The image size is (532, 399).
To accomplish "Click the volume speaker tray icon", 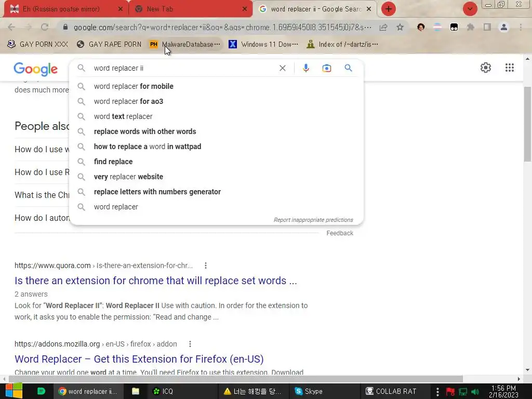I will [x=475, y=392].
